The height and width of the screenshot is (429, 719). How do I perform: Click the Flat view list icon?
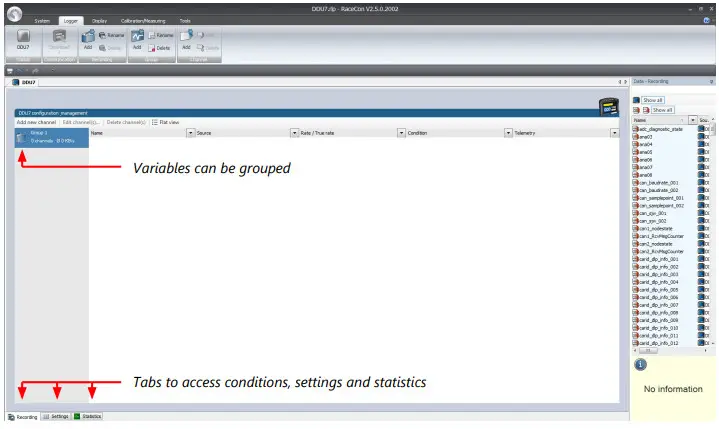155,122
